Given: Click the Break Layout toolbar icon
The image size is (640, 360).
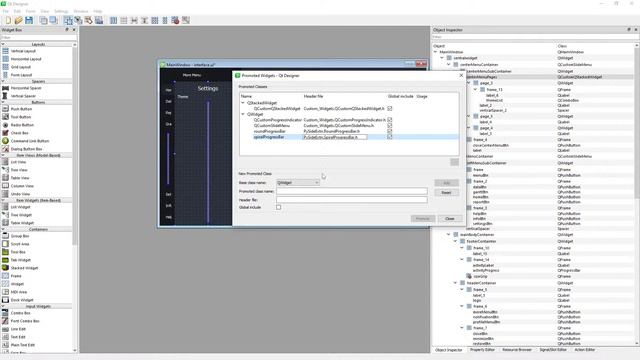Looking at the screenshot, I should (x=175, y=20).
